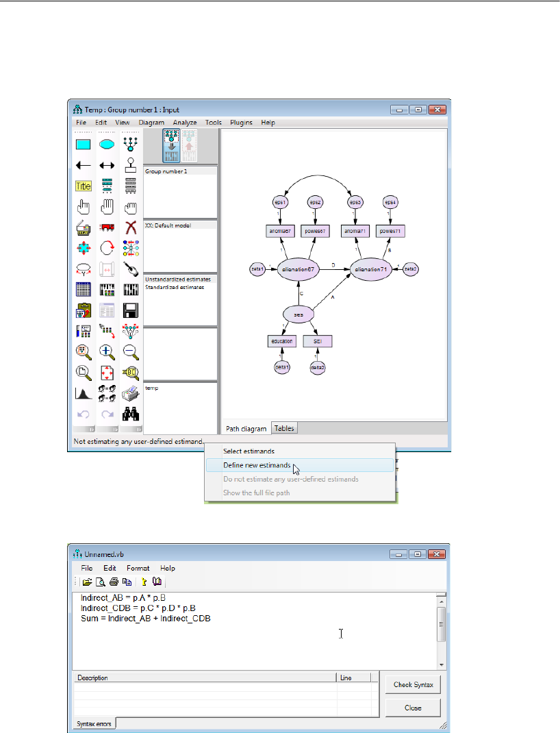This screenshot has width=560, height=733.
Task: Open the Diagram menu
Action: [x=151, y=123]
